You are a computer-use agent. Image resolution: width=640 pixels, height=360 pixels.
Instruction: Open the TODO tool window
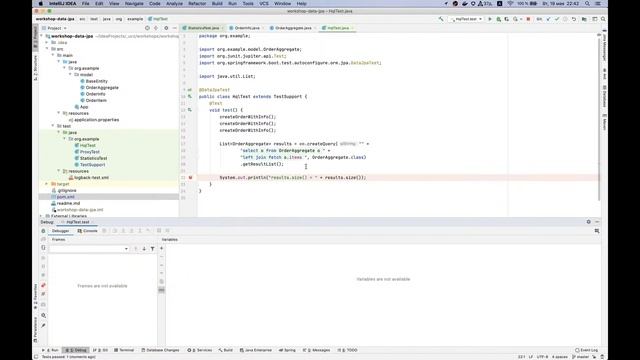[348, 350]
